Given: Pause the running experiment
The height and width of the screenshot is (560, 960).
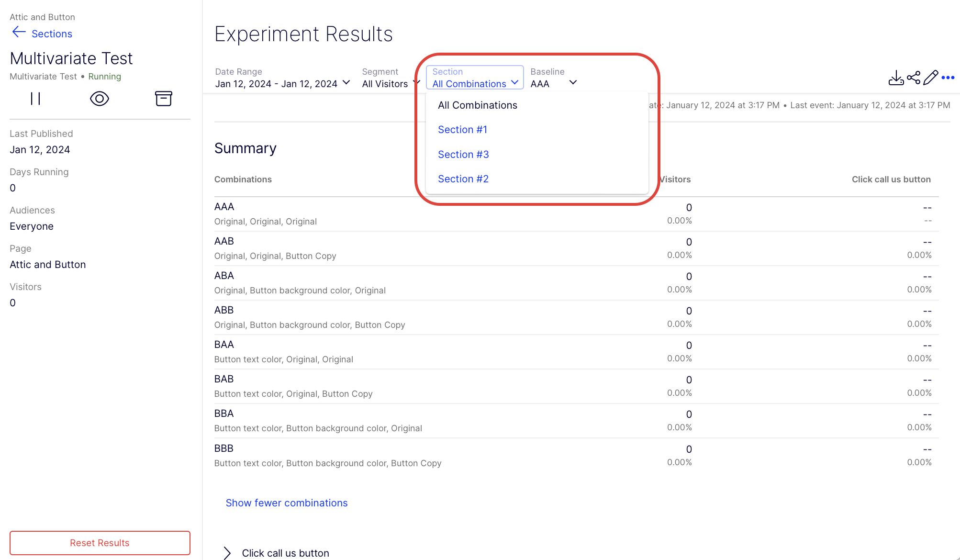Looking at the screenshot, I should click(35, 99).
